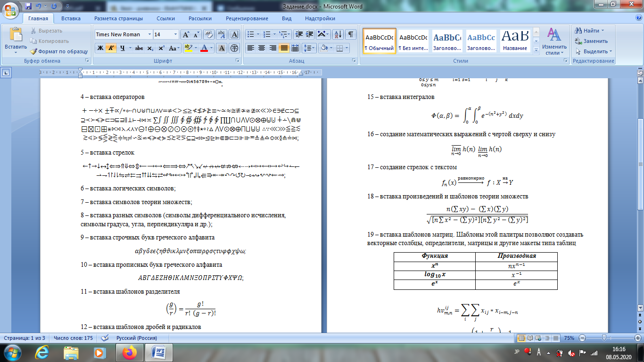Open the Разметка страницы tab

(x=118, y=18)
